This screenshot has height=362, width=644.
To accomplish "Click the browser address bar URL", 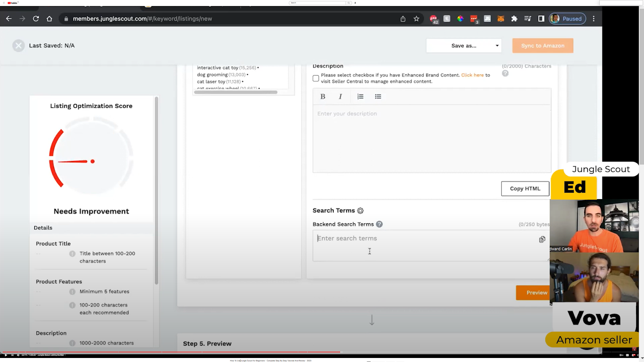I will tap(142, 19).
